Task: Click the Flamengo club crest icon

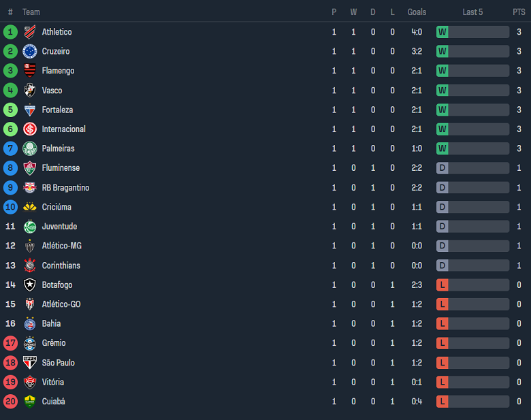Action: tap(29, 71)
